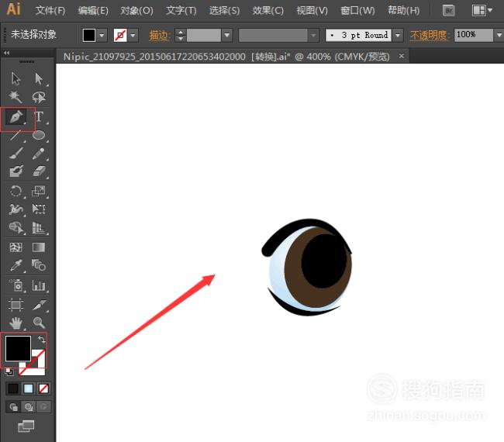Select the Pencil tool
This screenshot has width=504, height=442.
point(39,154)
